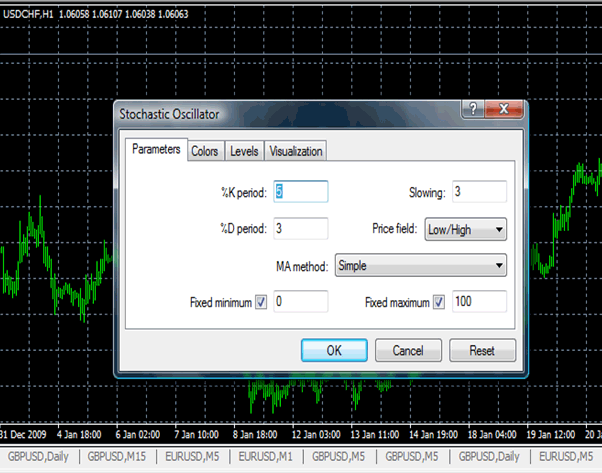Image resolution: width=602 pixels, height=473 pixels.
Task: Confirm settings with the OK button
Action: 334,350
